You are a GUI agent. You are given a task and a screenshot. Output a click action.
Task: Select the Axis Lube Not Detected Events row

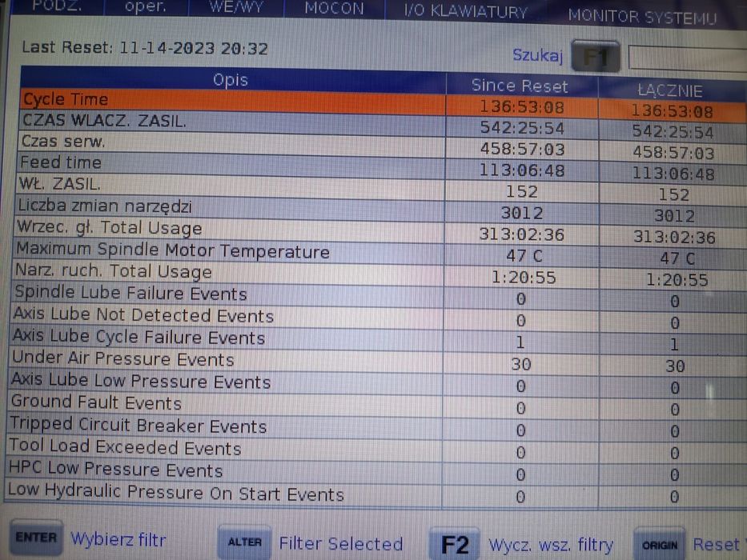(378, 317)
